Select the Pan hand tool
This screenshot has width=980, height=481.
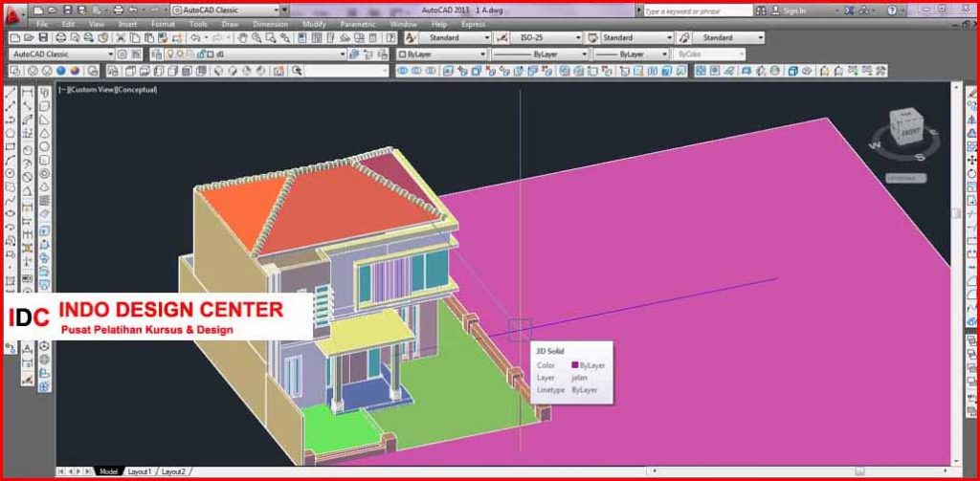click(242, 38)
